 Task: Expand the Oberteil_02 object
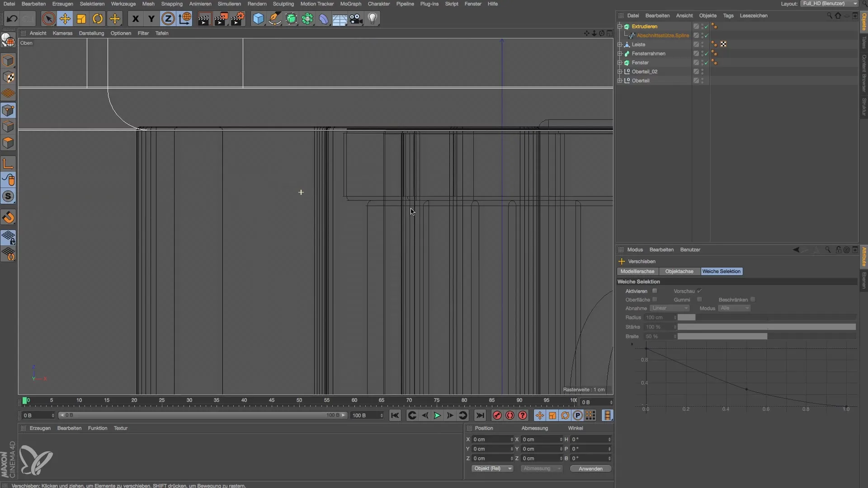pyautogui.click(x=620, y=71)
